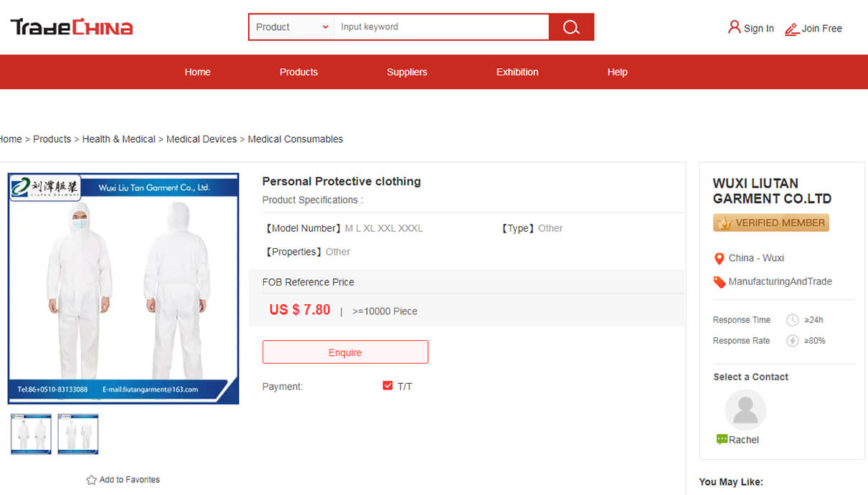Click the Sign In user icon
Viewport: 868px width, 495px height.
click(x=734, y=27)
